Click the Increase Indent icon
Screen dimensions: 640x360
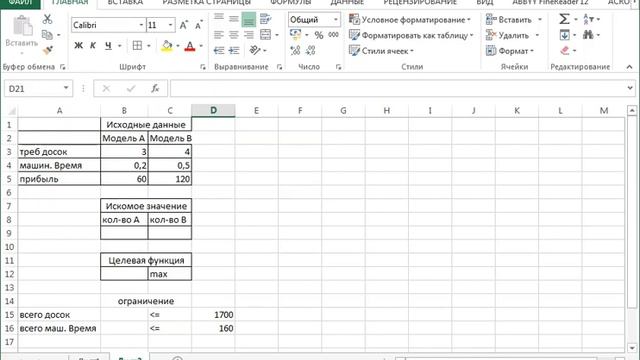[x=234, y=51]
